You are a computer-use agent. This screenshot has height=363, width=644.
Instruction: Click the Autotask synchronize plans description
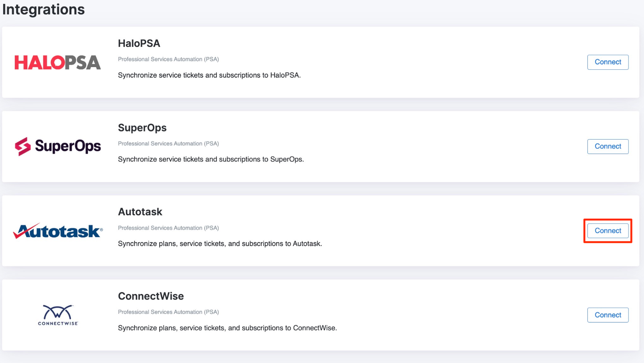click(220, 244)
